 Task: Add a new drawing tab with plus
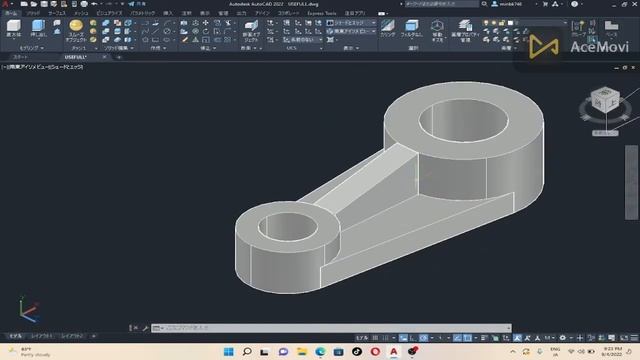[x=119, y=57]
